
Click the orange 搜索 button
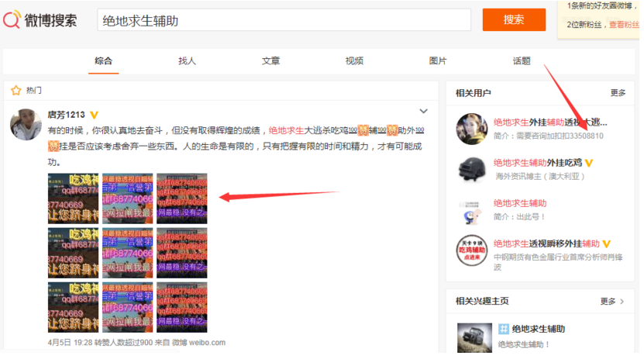click(x=514, y=19)
